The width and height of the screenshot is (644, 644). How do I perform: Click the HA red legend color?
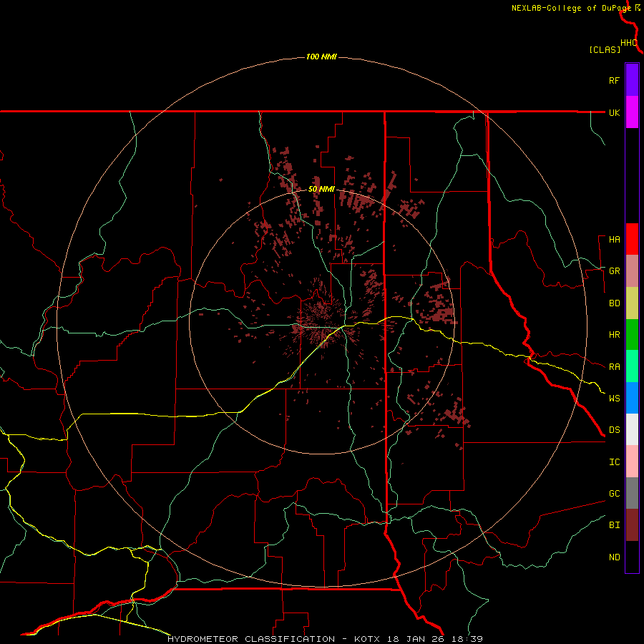pos(632,239)
